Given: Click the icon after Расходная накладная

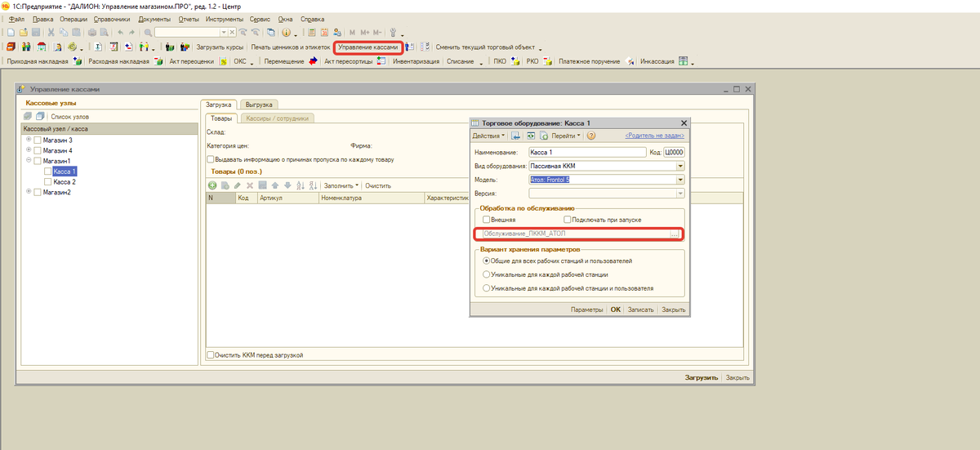Looking at the screenshot, I should pos(158,61).
